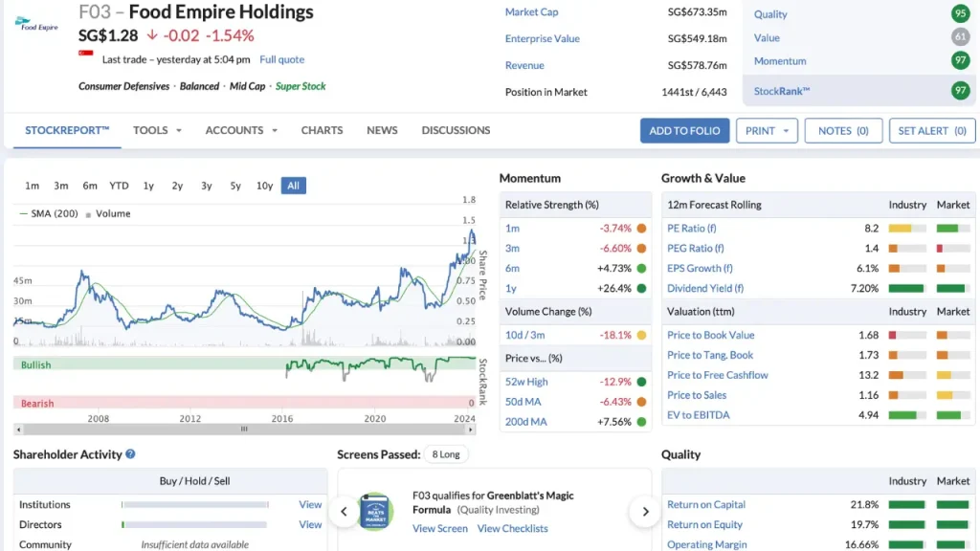Open the Charts tab
The image size is (980, 551).
click(322, 130)
